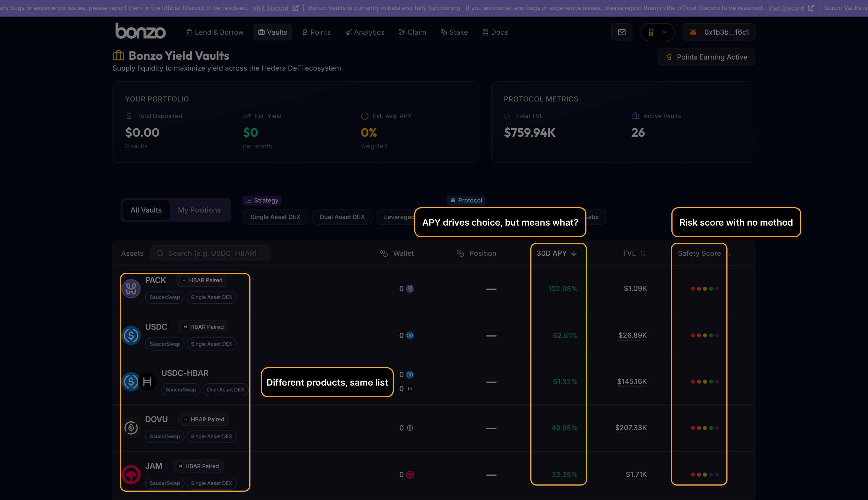The image size is (868, 500).
Task: Click the PACK token vault icon
Action: [x=131, y=288]
